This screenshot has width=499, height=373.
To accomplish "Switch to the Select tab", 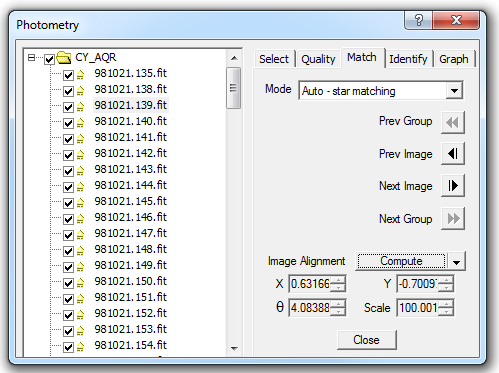I will [x=274, y=59].
